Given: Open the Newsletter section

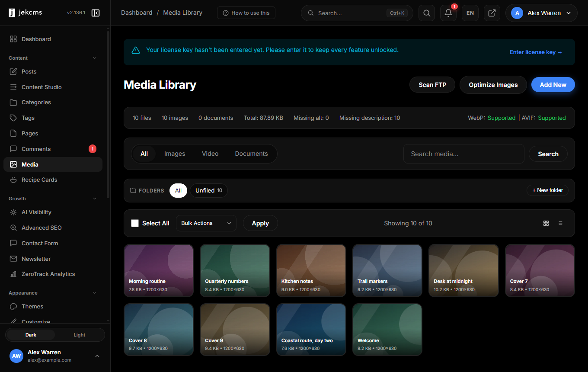Looking at the screenshot, I should (x=53, y=259).
